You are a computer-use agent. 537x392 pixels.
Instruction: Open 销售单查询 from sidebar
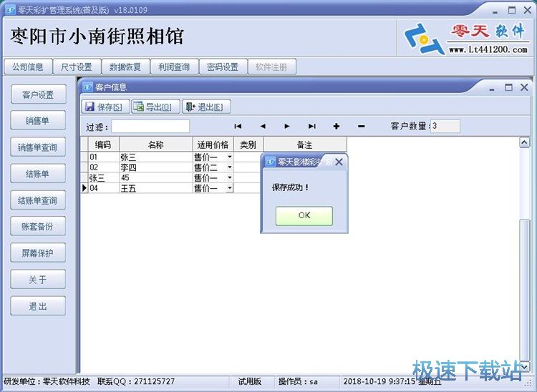pyautogui.click(x=38, y=147)
